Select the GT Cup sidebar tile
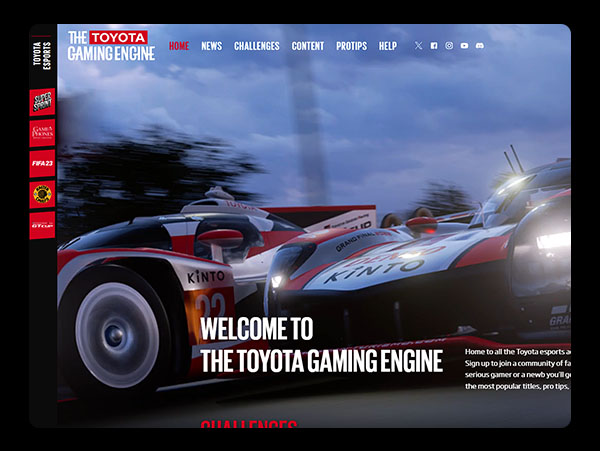Viewport: 600px width, 451px height. pyautogui.click(x=42, y=225)
